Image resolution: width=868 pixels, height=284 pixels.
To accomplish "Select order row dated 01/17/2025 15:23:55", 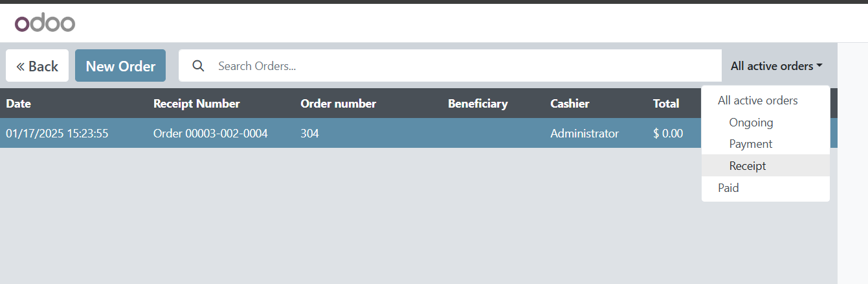I will point(57,134).
